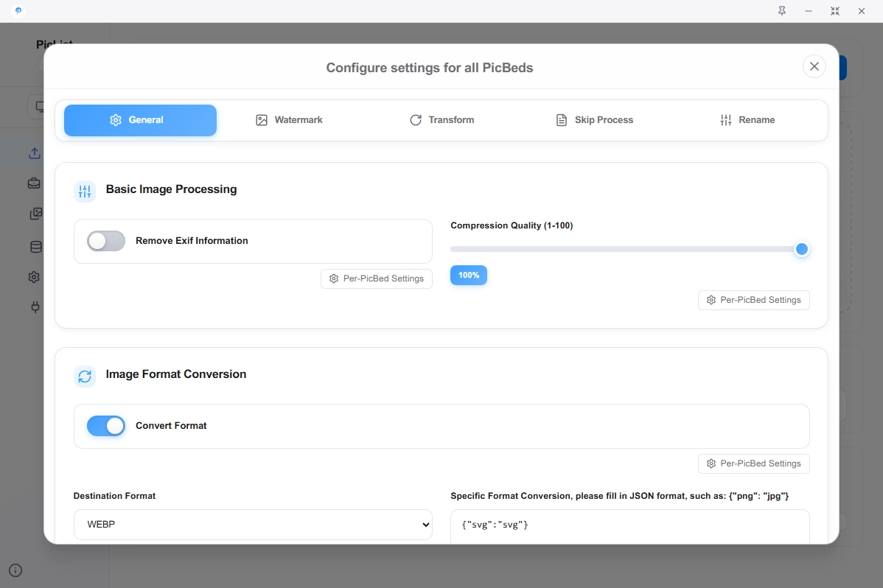Open the gallery images icon in sidebar
Image resolution: width=883 pixels, height=588 pixels.
pyautogui.click(x=35, y=214)
